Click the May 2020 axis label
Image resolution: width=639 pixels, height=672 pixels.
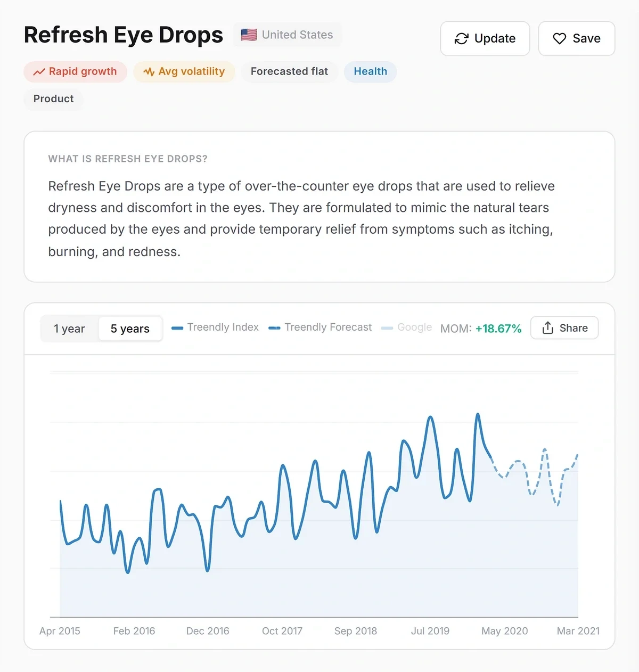[x=505, y=631]
